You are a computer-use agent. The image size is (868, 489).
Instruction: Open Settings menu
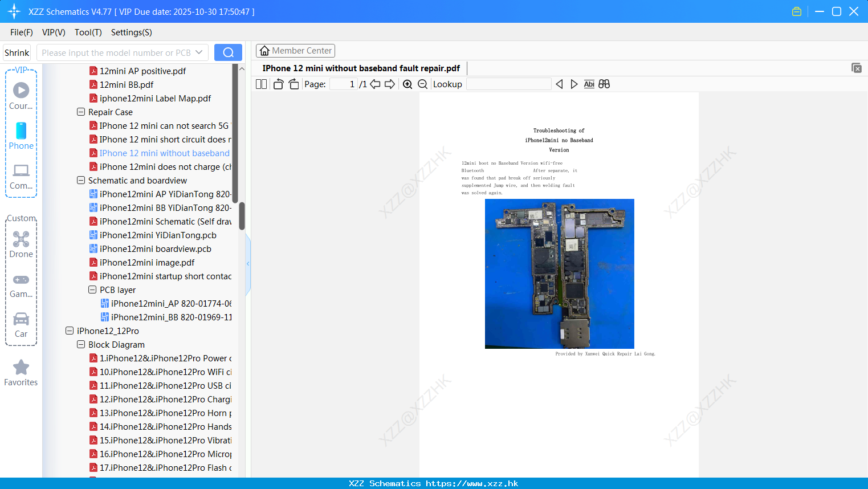click(132, 32)
